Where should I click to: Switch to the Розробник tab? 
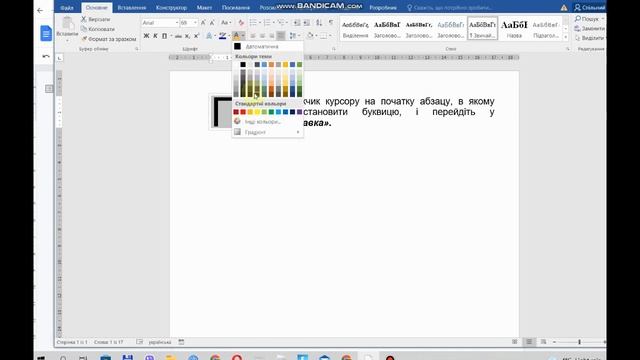coord(382,8)
